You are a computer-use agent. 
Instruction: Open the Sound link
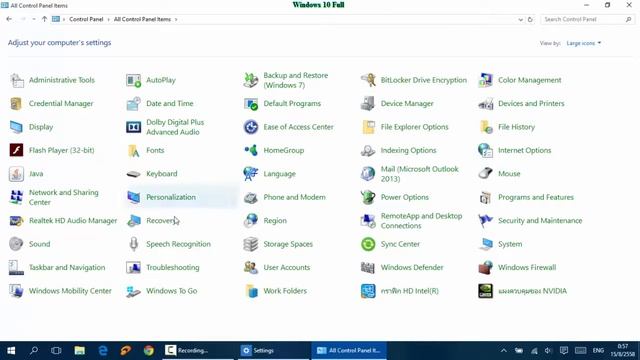click(x=39, y=244)
